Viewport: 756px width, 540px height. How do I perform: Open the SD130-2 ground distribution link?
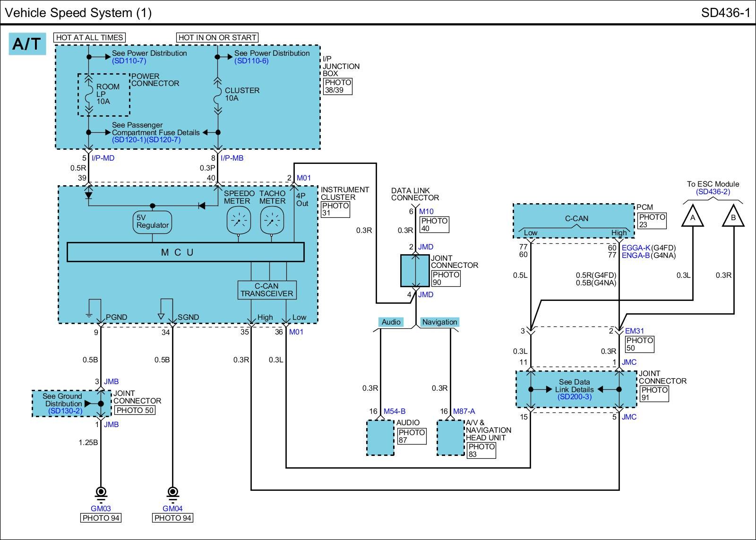pos(65,411)
